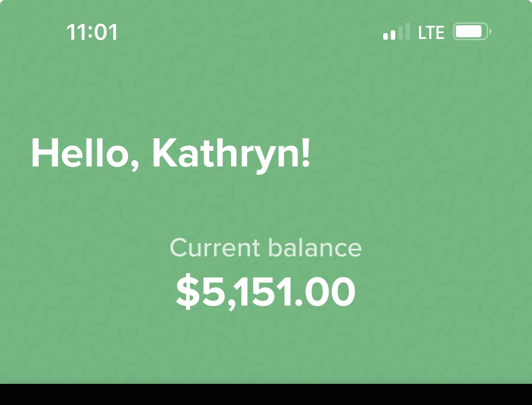Tap the 11:01 status bar clock

pyautogui.click(x=92, y=32)
